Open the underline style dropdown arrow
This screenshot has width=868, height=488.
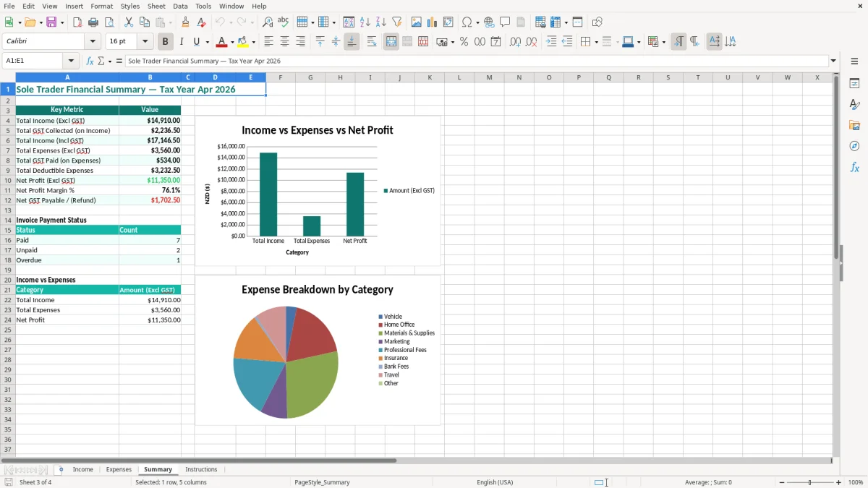coord(206,42)
